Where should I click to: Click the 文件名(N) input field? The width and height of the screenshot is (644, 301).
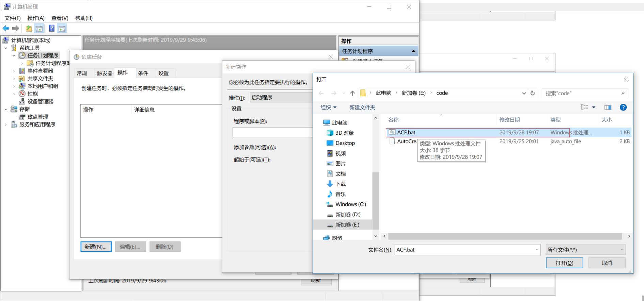[x=468, y=250]
